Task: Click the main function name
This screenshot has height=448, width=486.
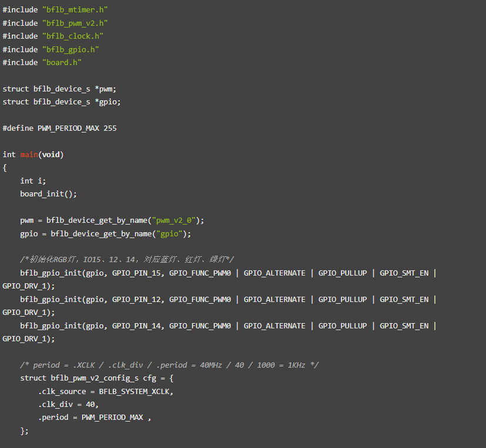Action: point(29,154)
